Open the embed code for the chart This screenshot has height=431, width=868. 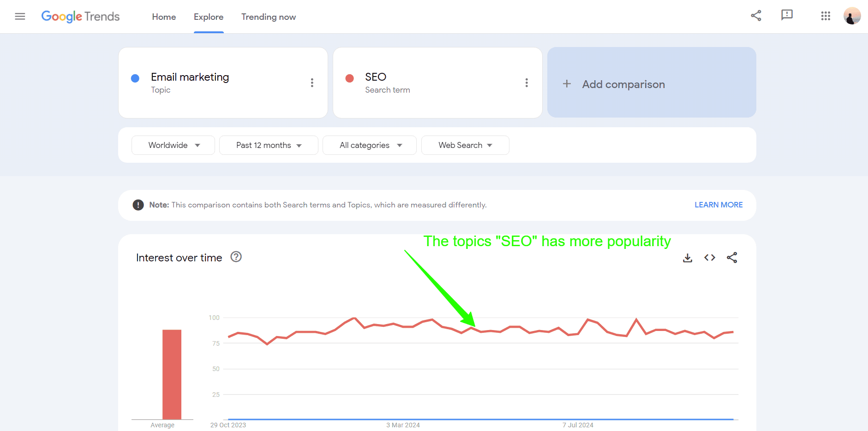[709, 258]
